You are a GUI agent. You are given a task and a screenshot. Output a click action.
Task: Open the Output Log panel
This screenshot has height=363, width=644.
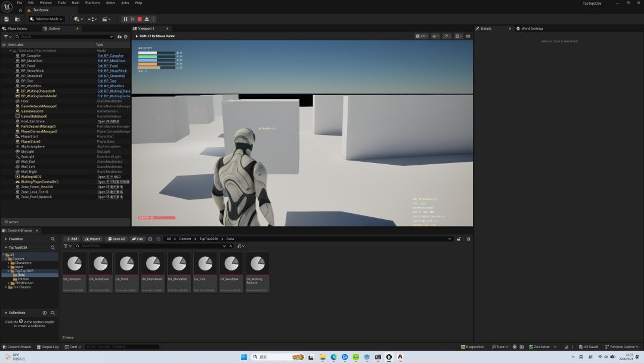pyautogui.click(x=48, y=346)
